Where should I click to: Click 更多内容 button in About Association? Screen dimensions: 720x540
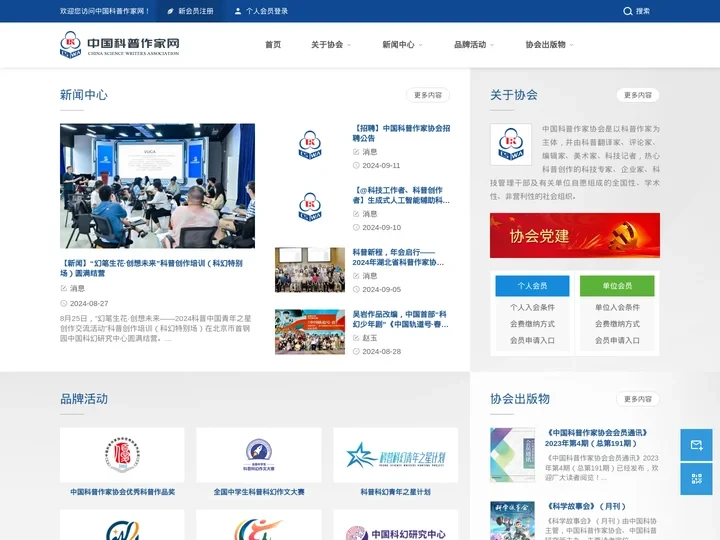tap(638, 95)
